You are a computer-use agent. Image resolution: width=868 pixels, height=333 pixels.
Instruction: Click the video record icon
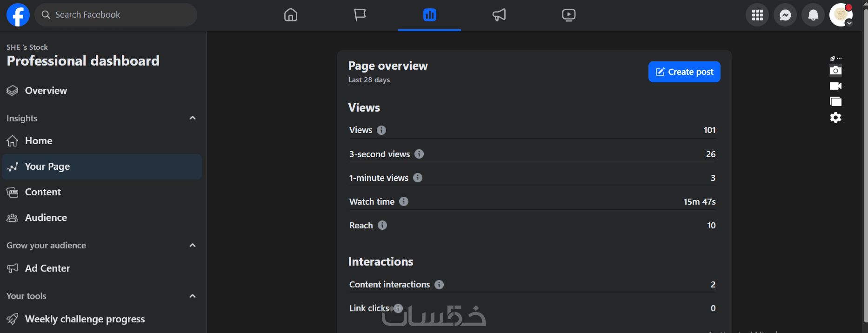point(836,86)
